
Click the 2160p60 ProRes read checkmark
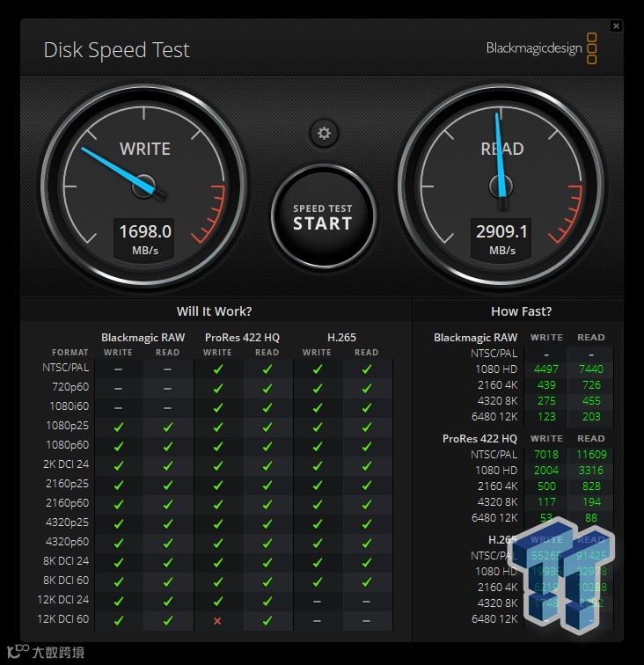[x=267, y=505]
